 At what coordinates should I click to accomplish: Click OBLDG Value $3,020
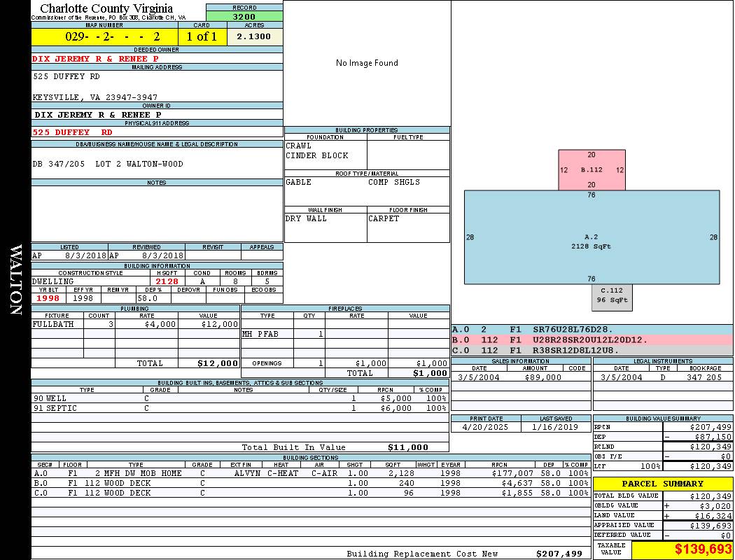715,506
